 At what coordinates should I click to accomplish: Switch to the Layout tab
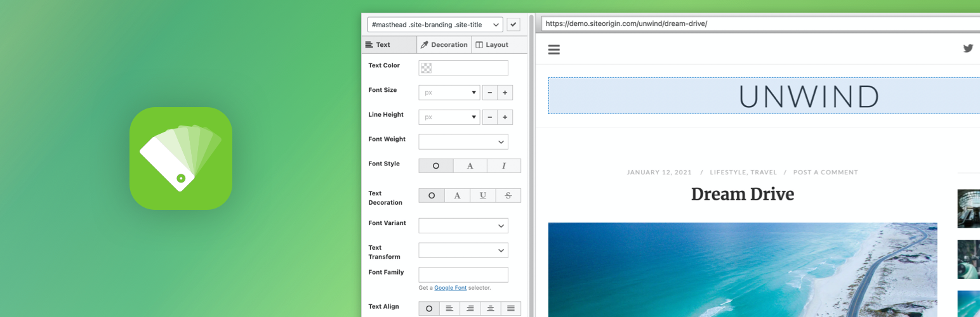click(493, 45)
